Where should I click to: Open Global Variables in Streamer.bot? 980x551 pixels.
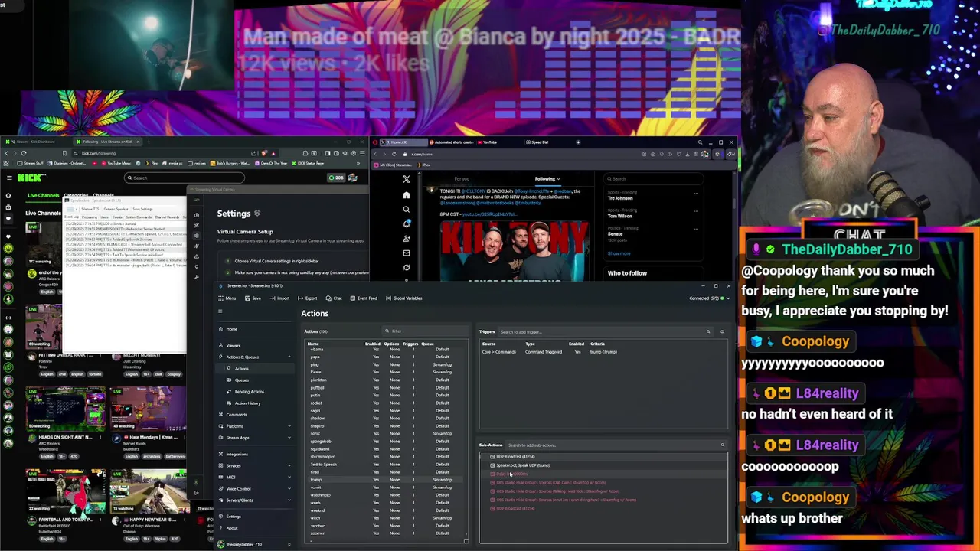[x=404, y=298]
